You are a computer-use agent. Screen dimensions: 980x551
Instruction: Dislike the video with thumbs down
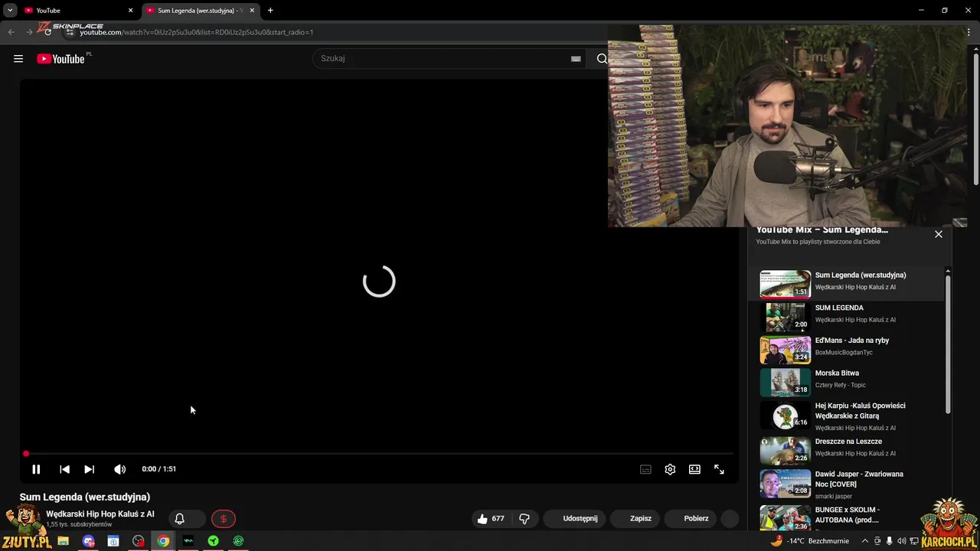click(x=524, y=519)
